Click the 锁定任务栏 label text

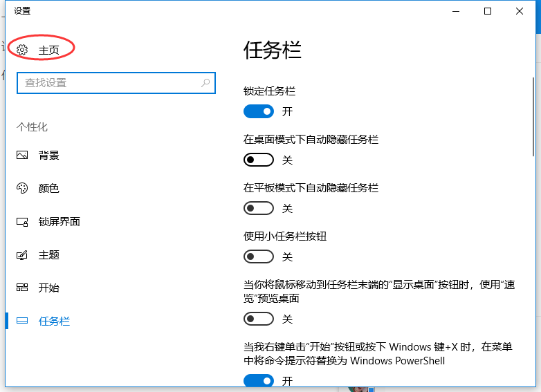tap(270, 91)
